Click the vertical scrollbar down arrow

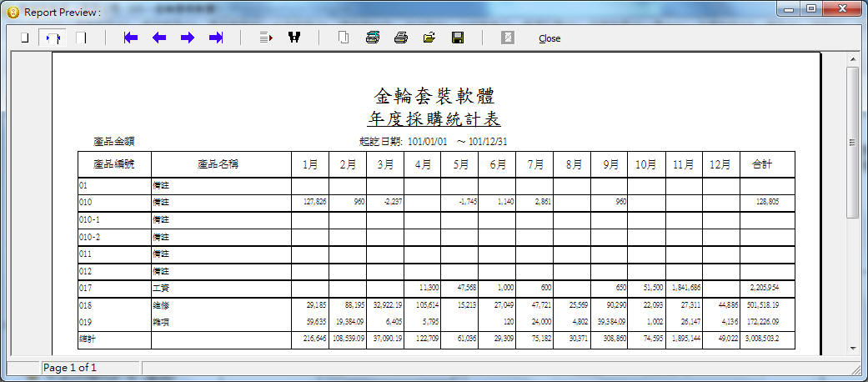click(853, 349)
